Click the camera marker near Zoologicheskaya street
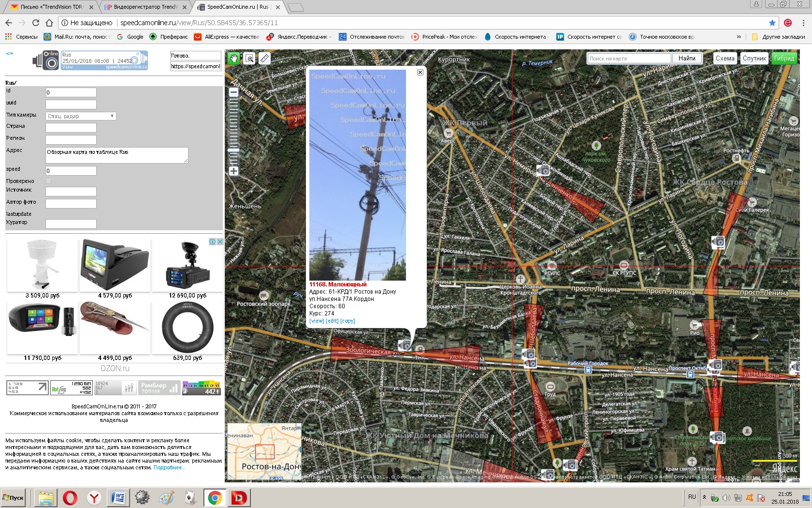Screen dimensions: 812x508 tap(404, 345)
